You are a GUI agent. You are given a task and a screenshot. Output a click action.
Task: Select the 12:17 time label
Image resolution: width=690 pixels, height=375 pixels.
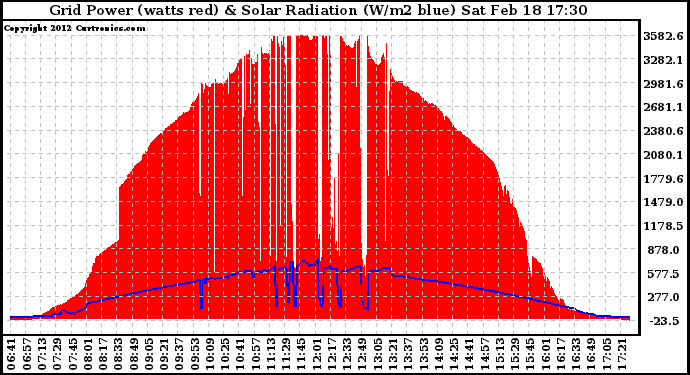pos(332,353)
